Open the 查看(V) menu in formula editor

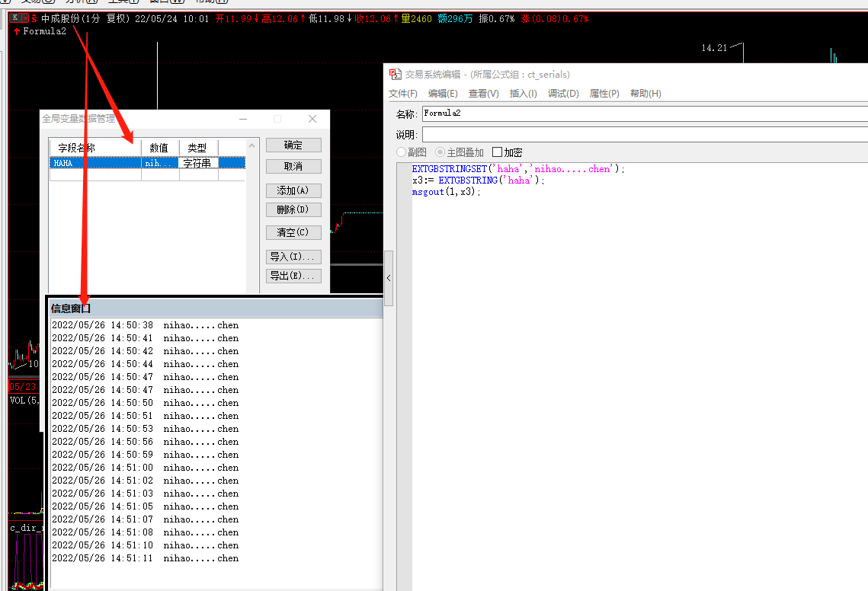[x=483, y=94]
